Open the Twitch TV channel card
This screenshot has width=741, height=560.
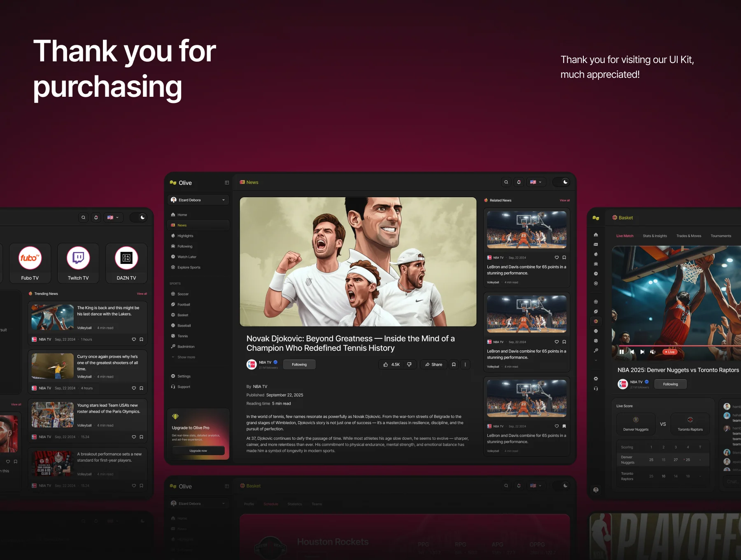78,263
